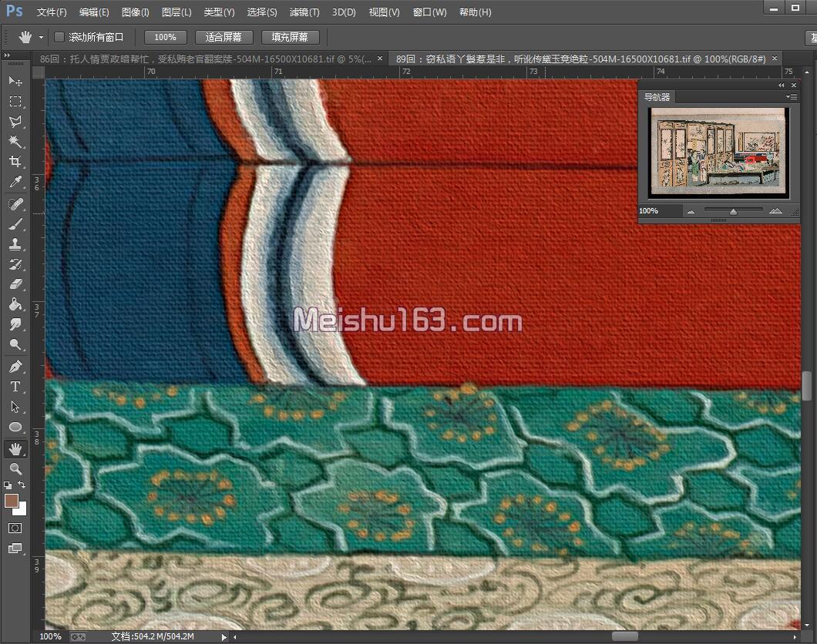
Task: Select the Smudge tool
Action: pyautogui.click(x=15, y=324)
